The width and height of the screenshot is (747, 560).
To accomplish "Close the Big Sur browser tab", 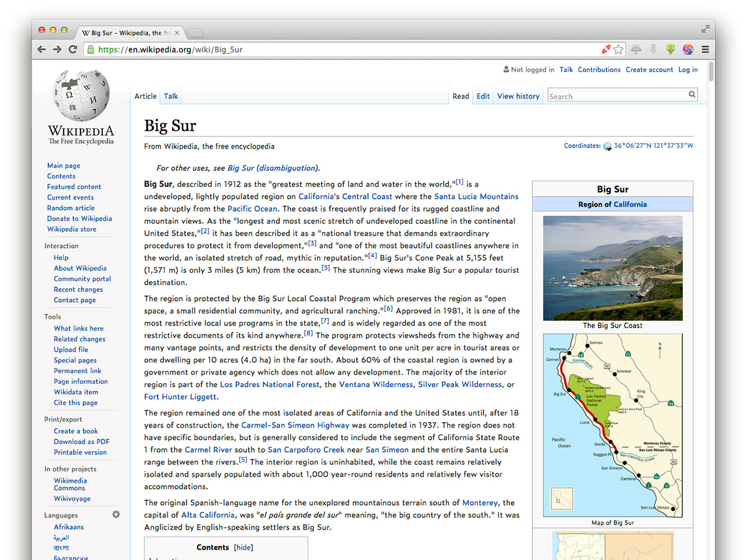I will coord(177,33).
